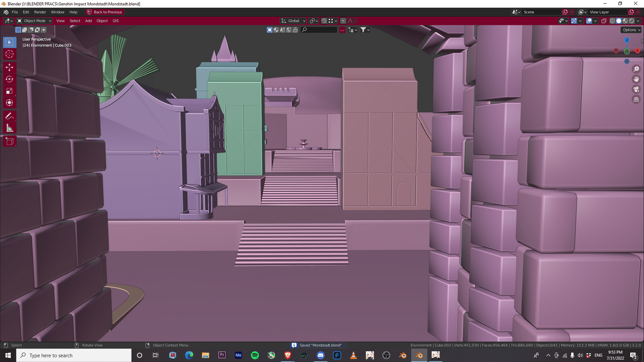
Task: Expand the viewport Options dropdown
Action: point(631,30)
